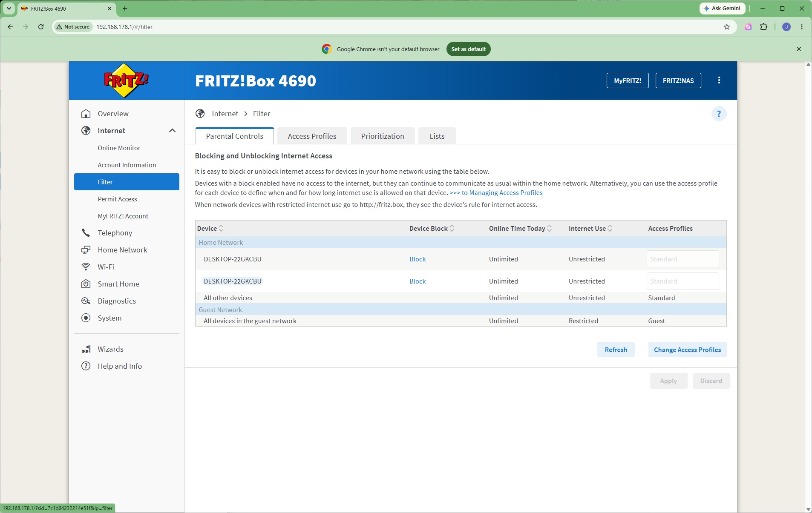Close the FRITZ!Box 4690 browser tab
The height and width of the screenshot is (513, 812).
(x=109, y=9)
